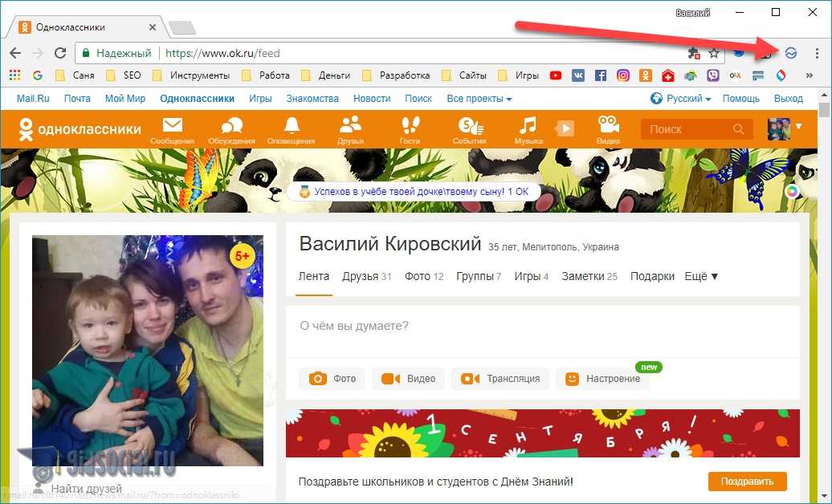Open profile avatar menu arrow
Image resolution: width=832 pixels, height=504 pixels.
click(797, 127)
